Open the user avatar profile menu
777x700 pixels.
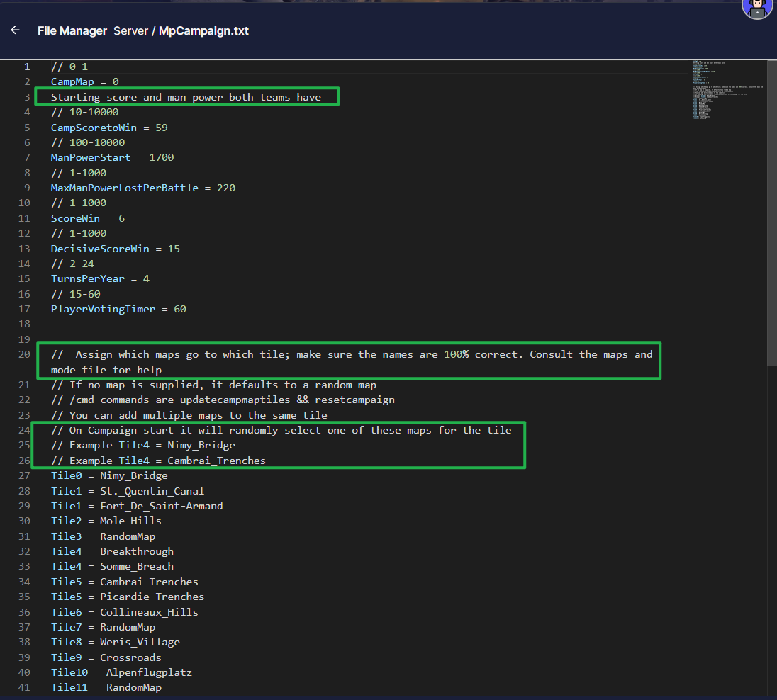coord(756,7)
